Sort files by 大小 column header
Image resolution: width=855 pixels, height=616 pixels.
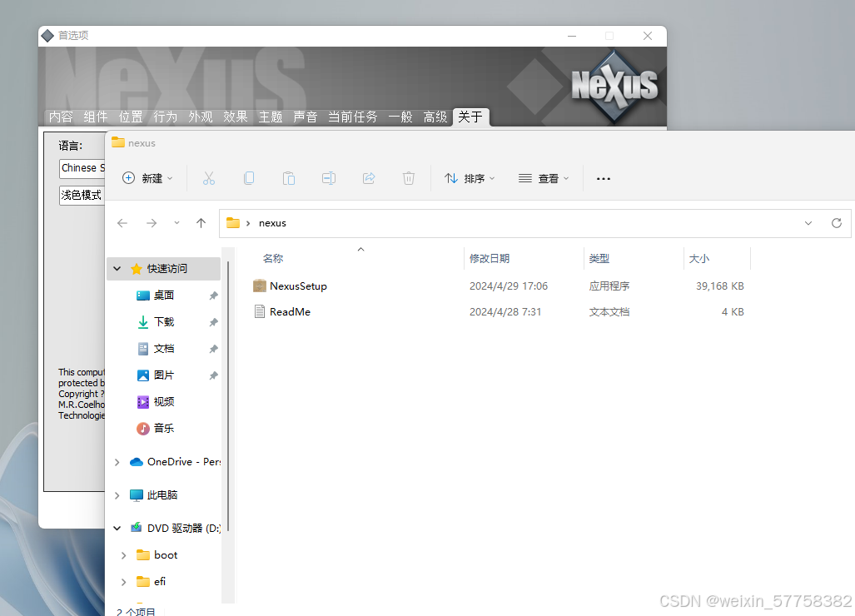click(x=698, y=258)
